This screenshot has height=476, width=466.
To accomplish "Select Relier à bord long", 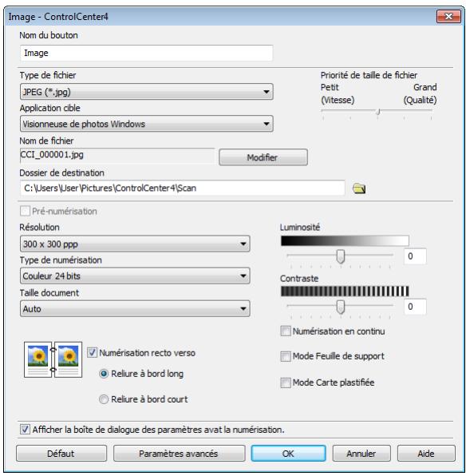I will click(104, 374).
